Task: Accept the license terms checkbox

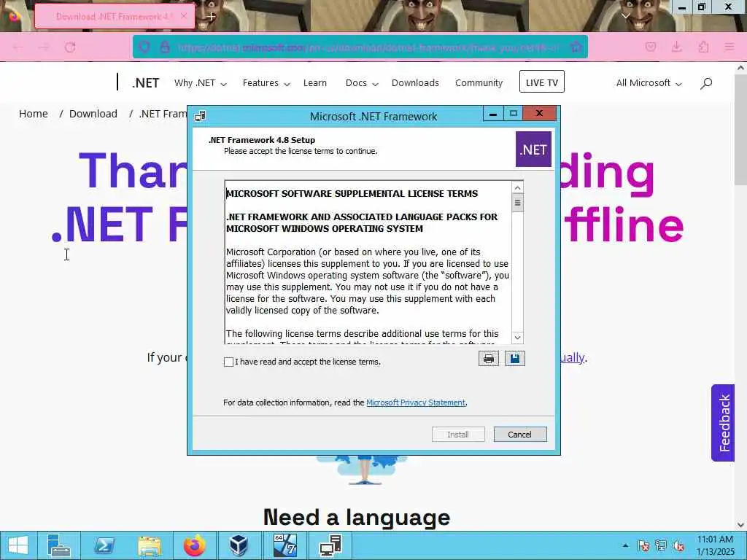Action: point(228,362)
